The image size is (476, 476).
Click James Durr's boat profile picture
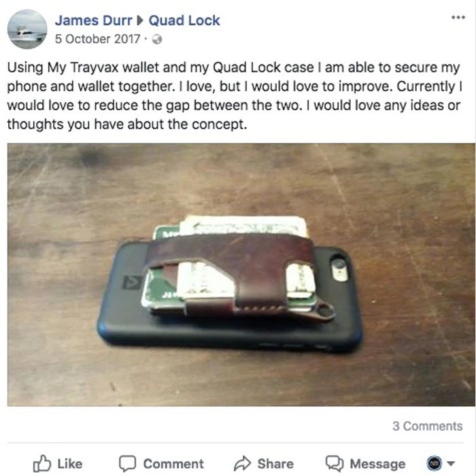(27, 29)
